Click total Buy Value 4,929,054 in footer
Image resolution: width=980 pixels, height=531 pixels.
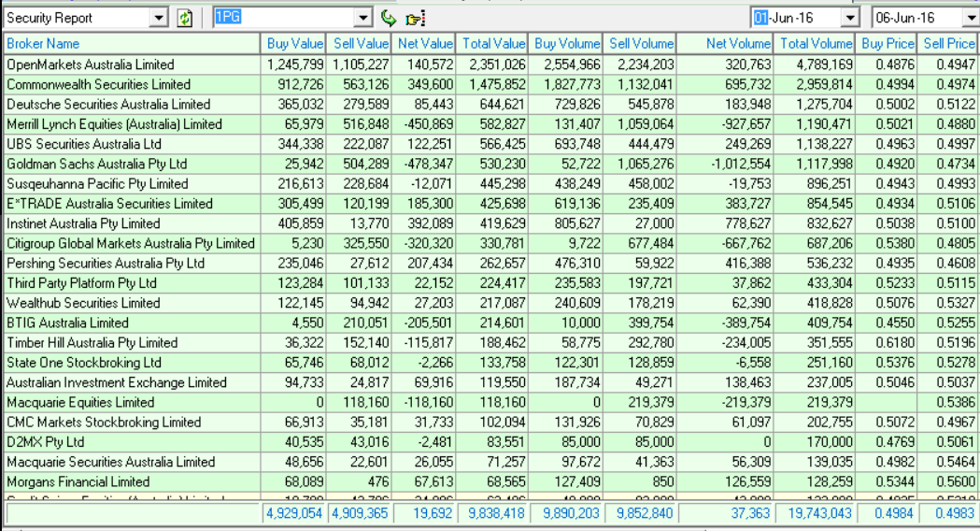(x=293, y=513)
